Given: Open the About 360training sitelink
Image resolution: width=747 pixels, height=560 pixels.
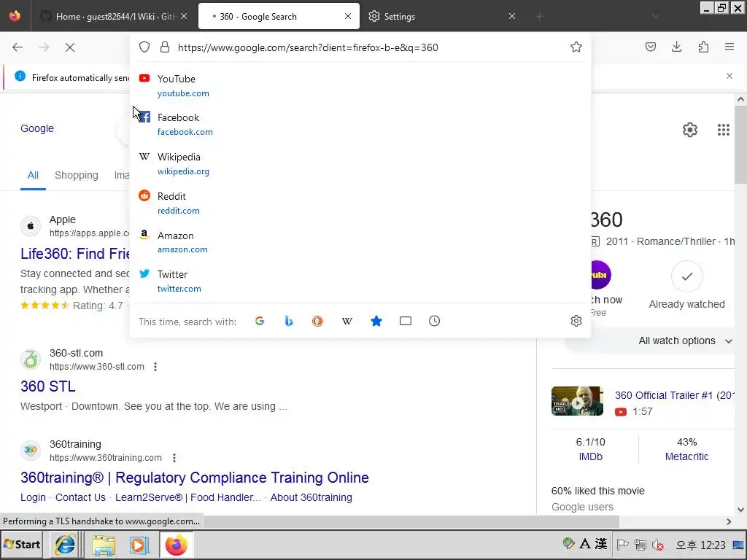Looking at the screenshot, I should point(311,497).
